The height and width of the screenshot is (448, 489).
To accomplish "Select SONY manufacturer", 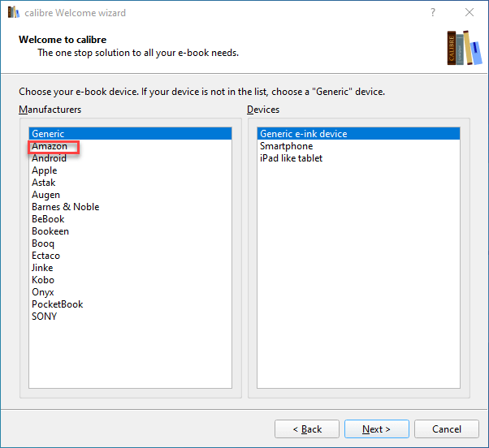I will [130, 316].
